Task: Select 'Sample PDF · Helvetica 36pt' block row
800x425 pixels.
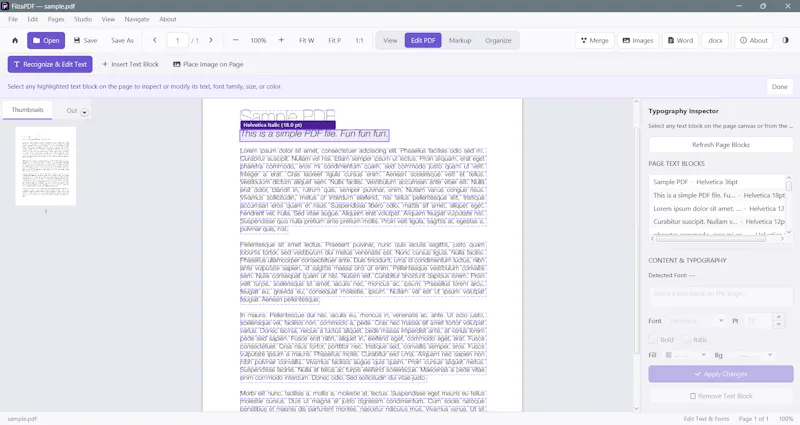Action: [x=718, y=182]
